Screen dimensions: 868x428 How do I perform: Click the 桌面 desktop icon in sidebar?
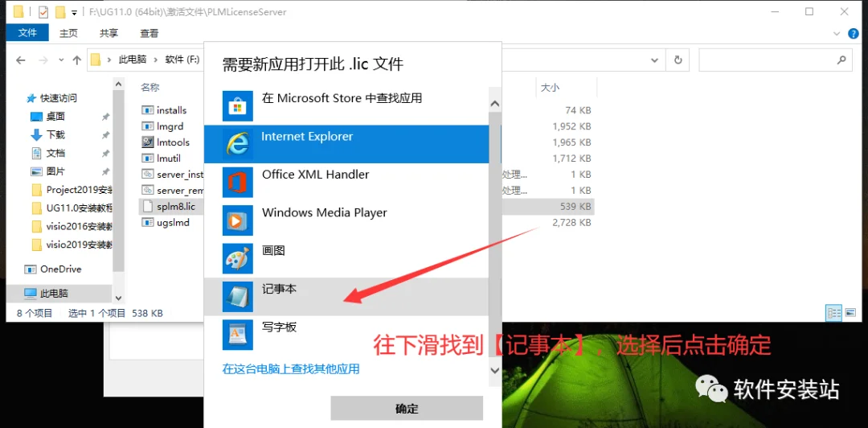(x=36, y=117)
